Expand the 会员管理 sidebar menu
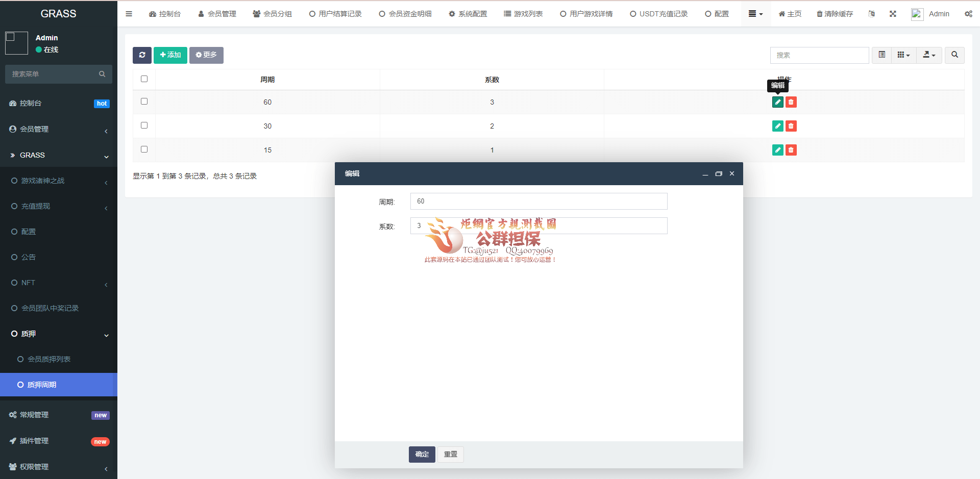Screen dimensions: 980x479 [59, 130]
